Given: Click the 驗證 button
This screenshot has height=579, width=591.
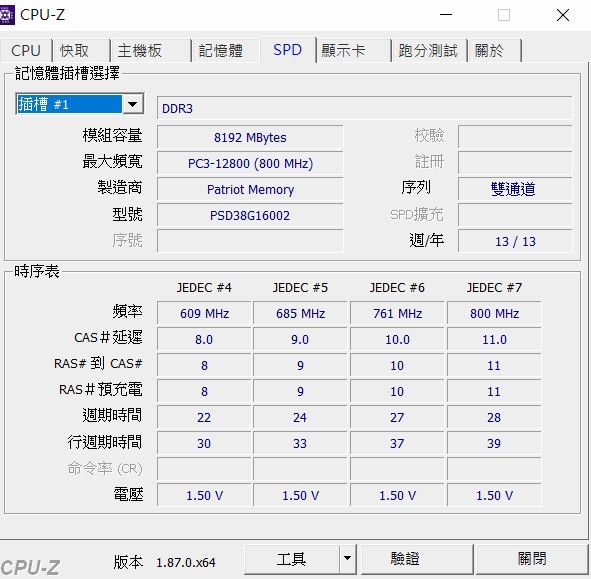Looking at the screenshot, I should [417, 559].
